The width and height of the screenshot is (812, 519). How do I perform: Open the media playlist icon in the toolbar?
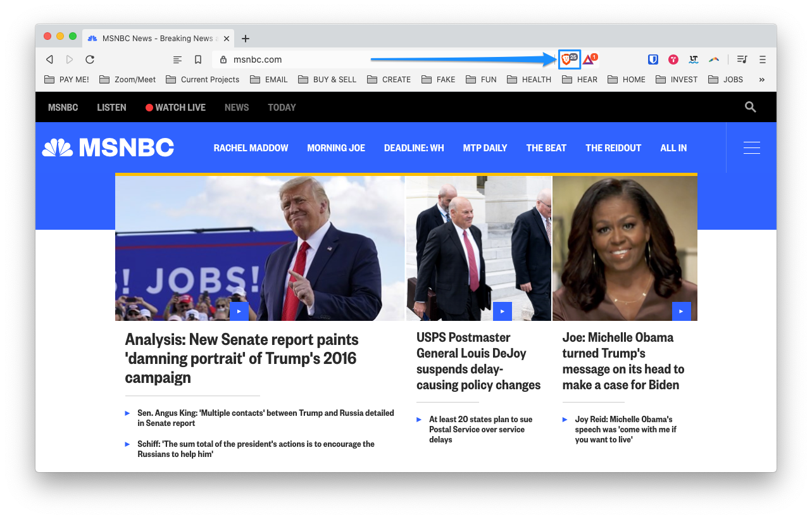[x=742, y=59]
